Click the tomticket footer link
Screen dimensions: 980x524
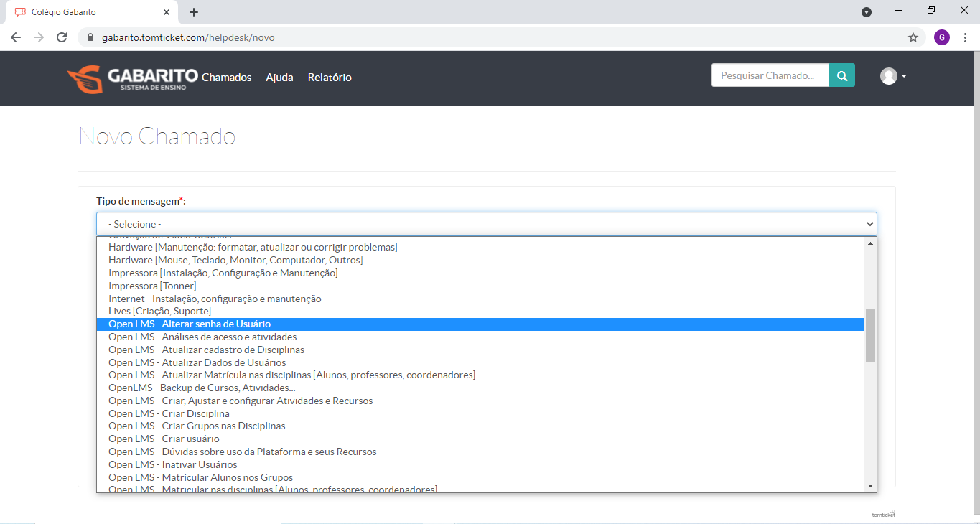[883, 514]
